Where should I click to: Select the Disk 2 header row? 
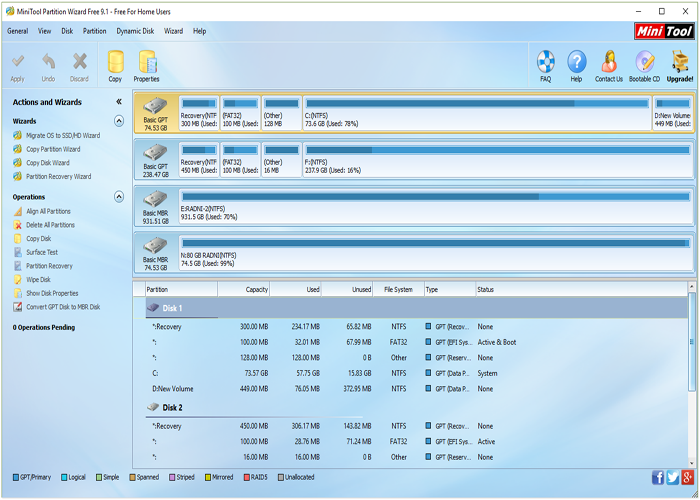(416, 408)
